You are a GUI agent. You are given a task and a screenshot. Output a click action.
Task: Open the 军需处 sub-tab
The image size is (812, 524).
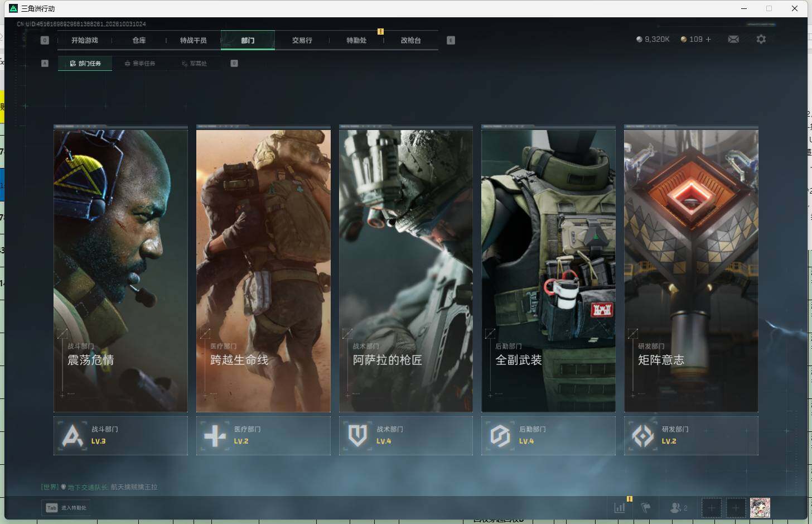(x=194, y=64)
